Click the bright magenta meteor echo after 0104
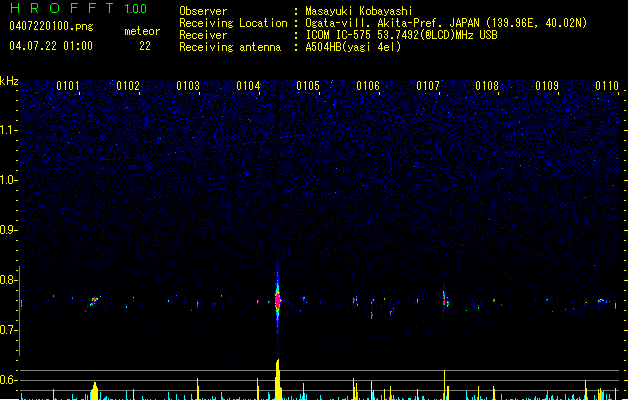The width and height of the screenshot is (629, 400). (x=277, y=301)
